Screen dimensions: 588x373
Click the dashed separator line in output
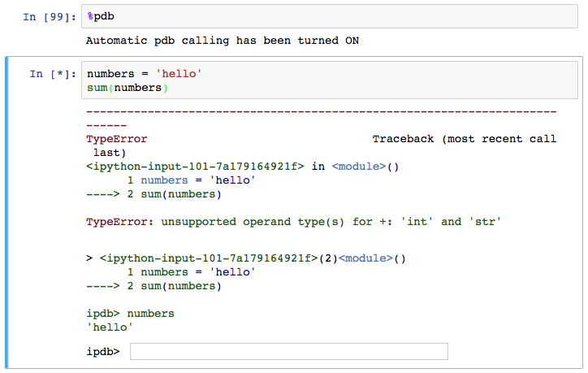tap(320, 111)
